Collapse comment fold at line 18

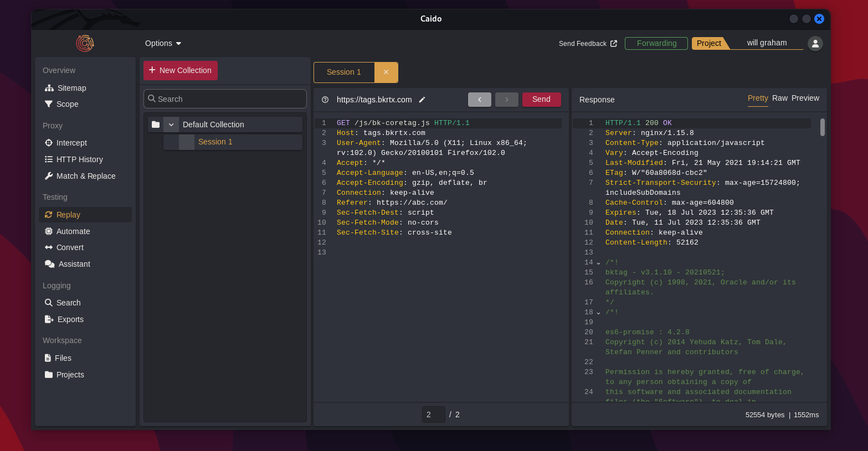(598, 313)
